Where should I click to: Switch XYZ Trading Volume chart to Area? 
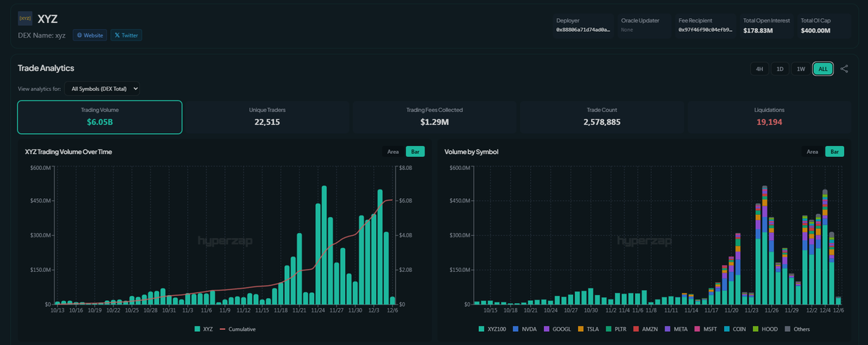click(x=393, y=152)
